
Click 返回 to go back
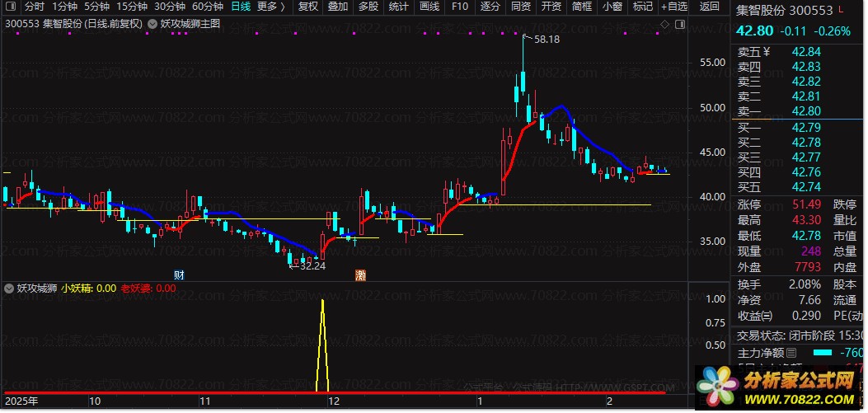709,7
